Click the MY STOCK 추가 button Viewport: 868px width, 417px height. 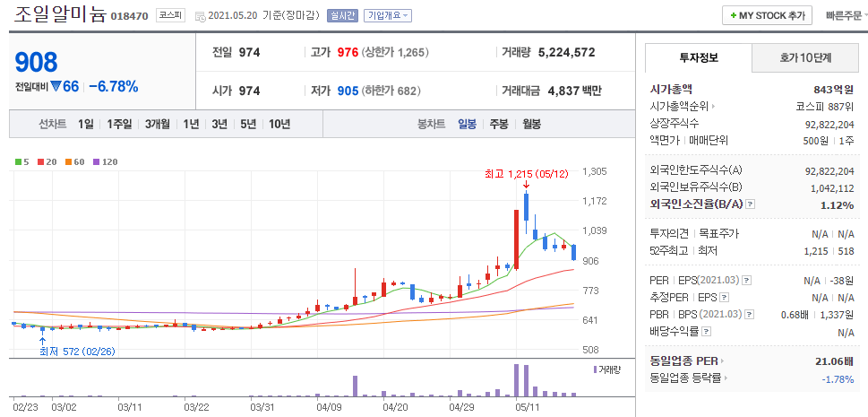pos(767,15)
